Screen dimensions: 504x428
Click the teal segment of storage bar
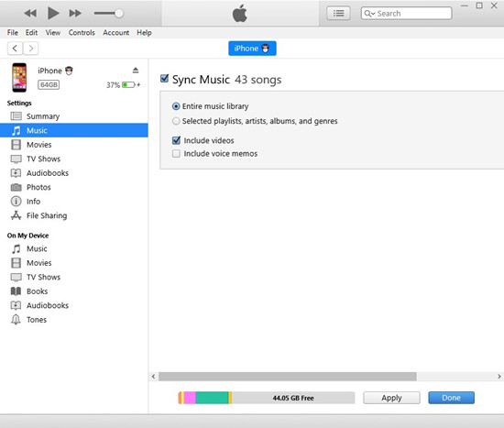(x=212, y=398)
